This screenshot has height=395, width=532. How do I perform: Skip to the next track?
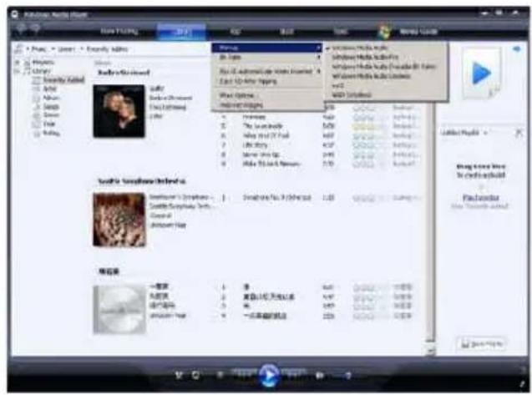tap(294, 374)
